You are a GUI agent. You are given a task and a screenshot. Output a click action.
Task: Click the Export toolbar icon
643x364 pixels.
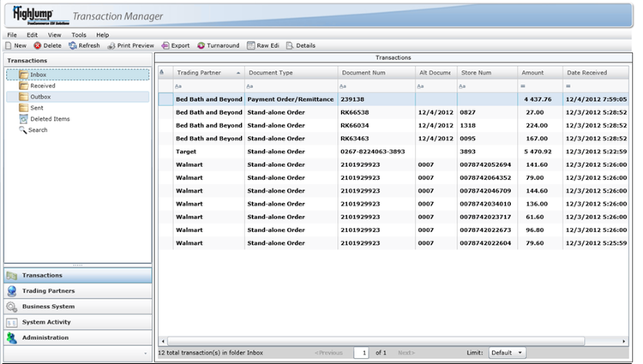pyautogui.click(x=165, y=45)
